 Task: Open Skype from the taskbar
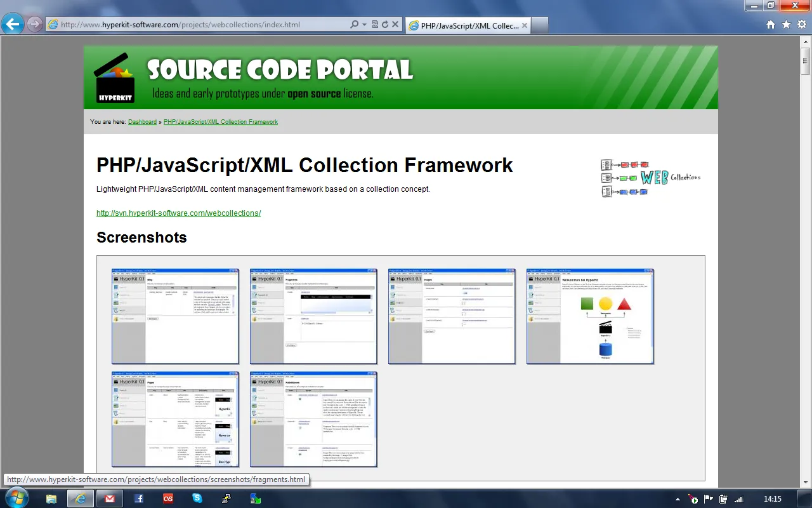click(x=197, y=499)
